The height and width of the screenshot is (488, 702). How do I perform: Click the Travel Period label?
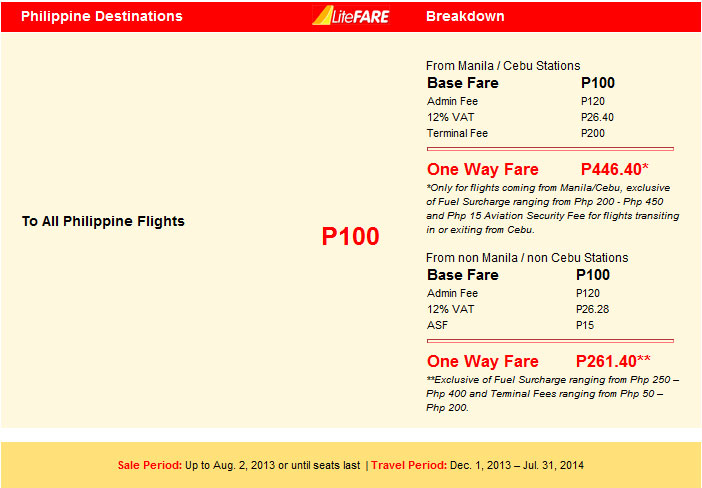[x=409, y=465]
